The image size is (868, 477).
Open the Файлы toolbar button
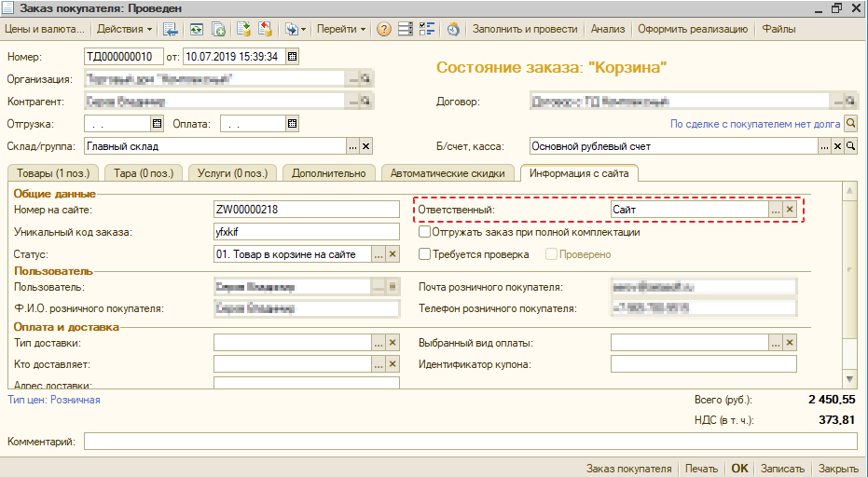(778, 29)
